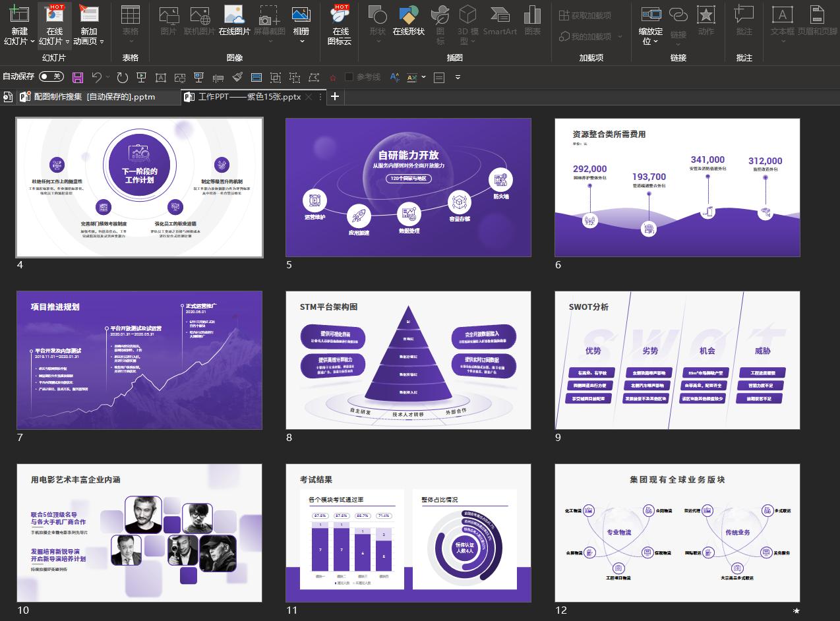Click the purple Save floppy-disk icon

78,77
